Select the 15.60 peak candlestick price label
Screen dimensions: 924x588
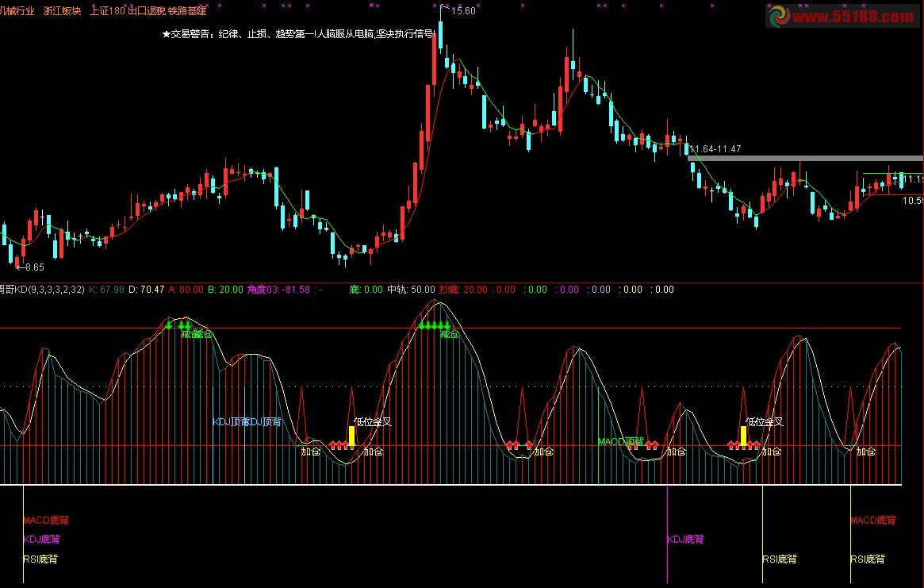click(x=462, y=11)
